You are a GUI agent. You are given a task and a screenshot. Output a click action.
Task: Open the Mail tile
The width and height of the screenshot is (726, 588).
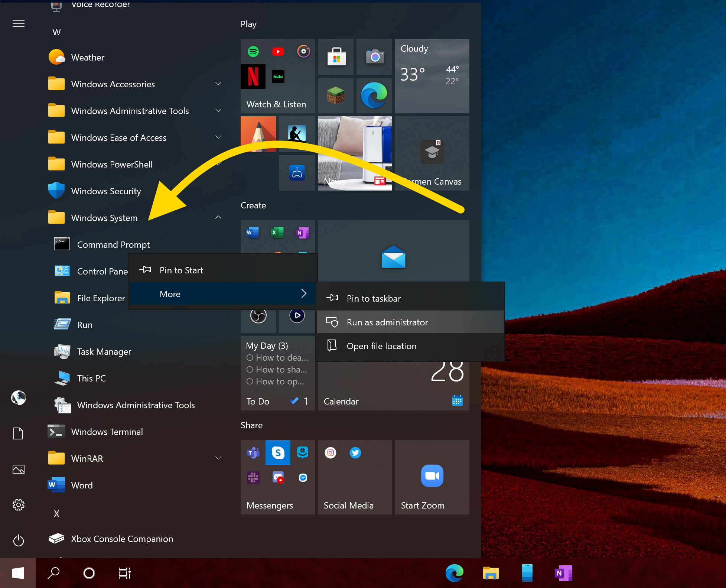click(393, 257)
